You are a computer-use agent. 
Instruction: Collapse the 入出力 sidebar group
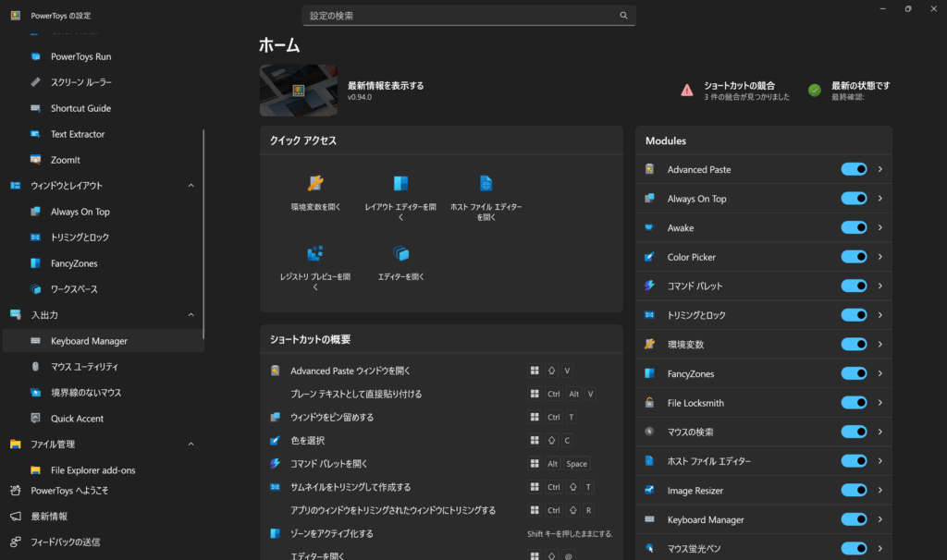191,315
